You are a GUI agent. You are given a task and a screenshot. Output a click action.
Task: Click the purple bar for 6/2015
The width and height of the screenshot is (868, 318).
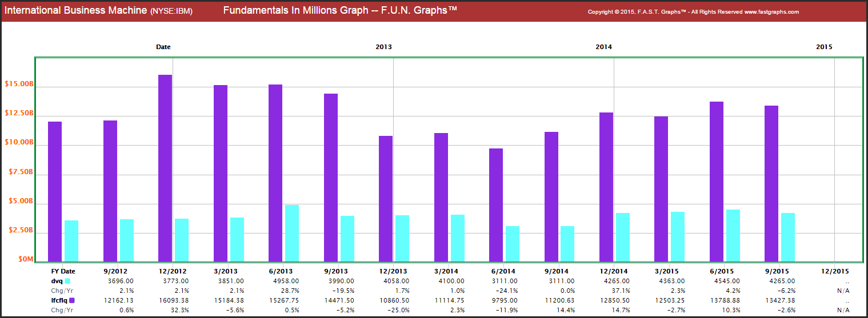[x=717, y=182]
